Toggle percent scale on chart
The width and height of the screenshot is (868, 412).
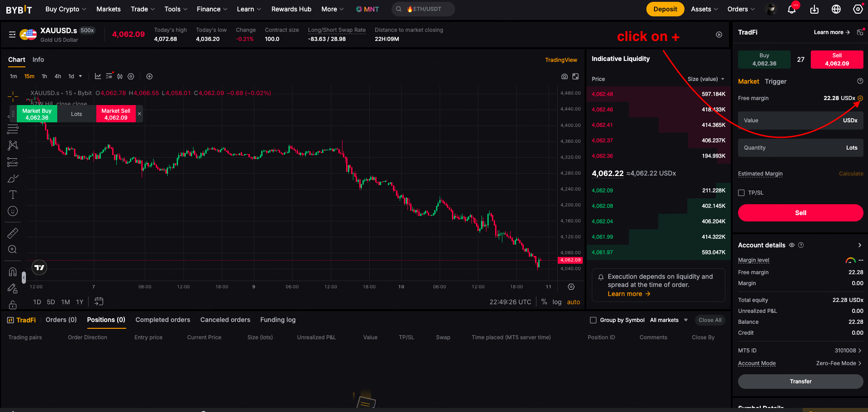[544, 302]
